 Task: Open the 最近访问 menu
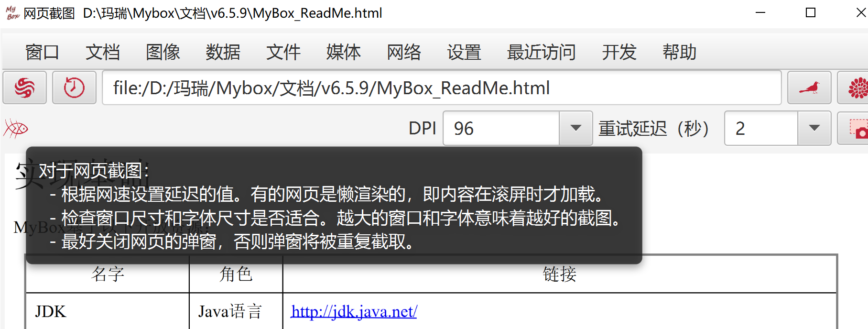tap(541, 52)
